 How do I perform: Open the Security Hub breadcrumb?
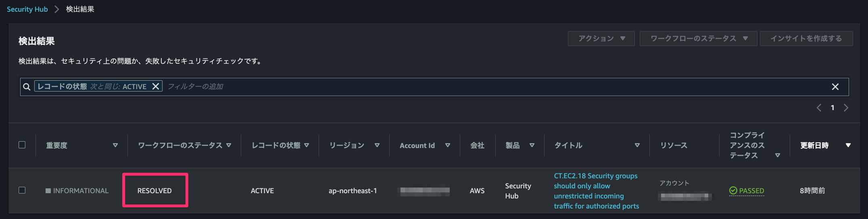tap(27, 9)
